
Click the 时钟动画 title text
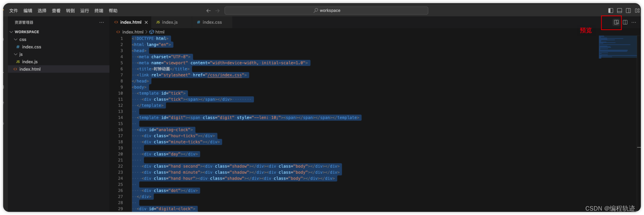click(162, 69)
